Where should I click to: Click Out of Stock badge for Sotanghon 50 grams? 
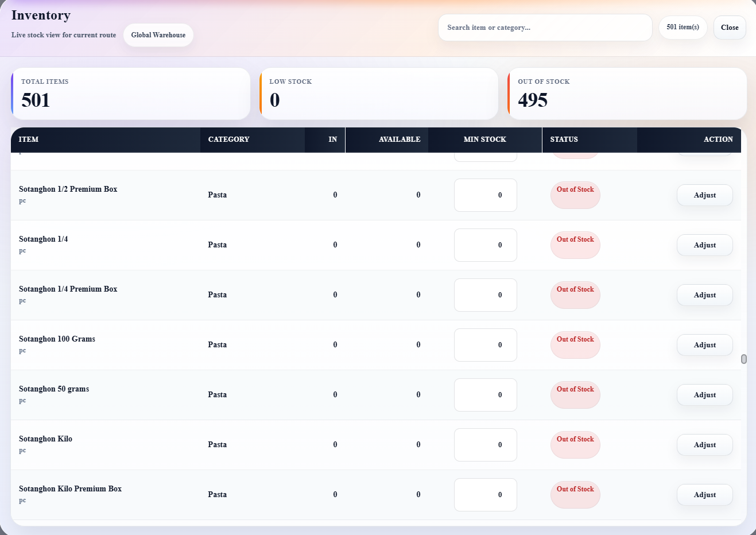[x=575, y=395]
